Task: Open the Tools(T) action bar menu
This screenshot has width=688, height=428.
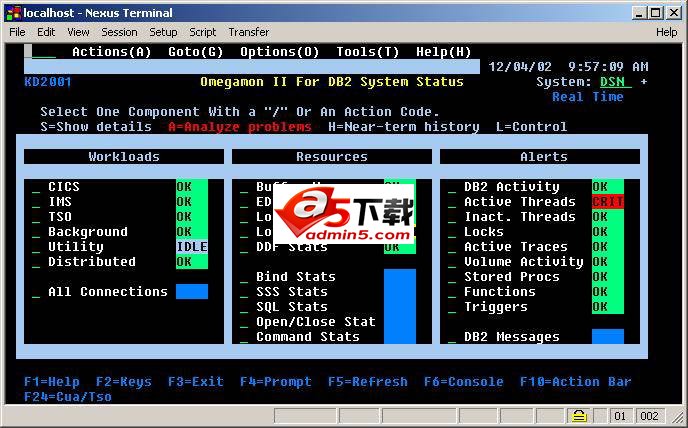Action: click(367, 52)
